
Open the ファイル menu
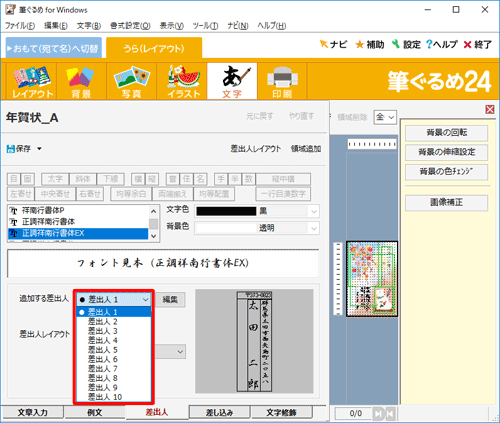point(20,26)
